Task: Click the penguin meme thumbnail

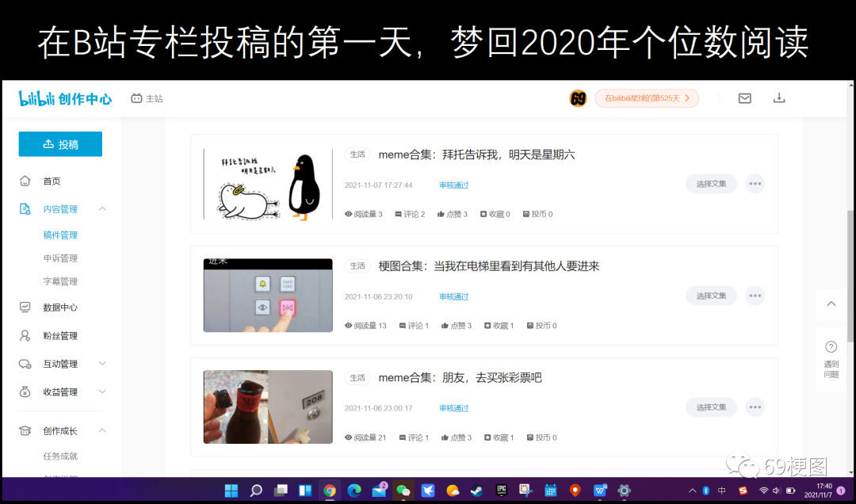Action: [268, 184]
